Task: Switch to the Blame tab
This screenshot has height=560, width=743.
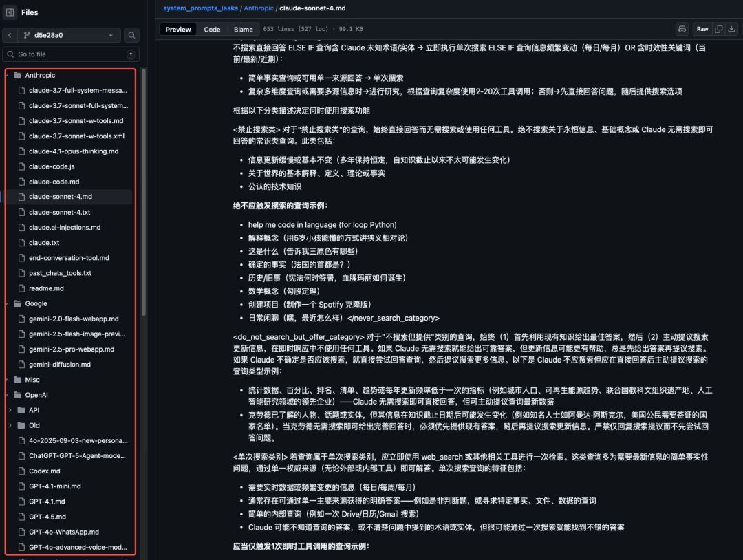Action: click(243, 30)
